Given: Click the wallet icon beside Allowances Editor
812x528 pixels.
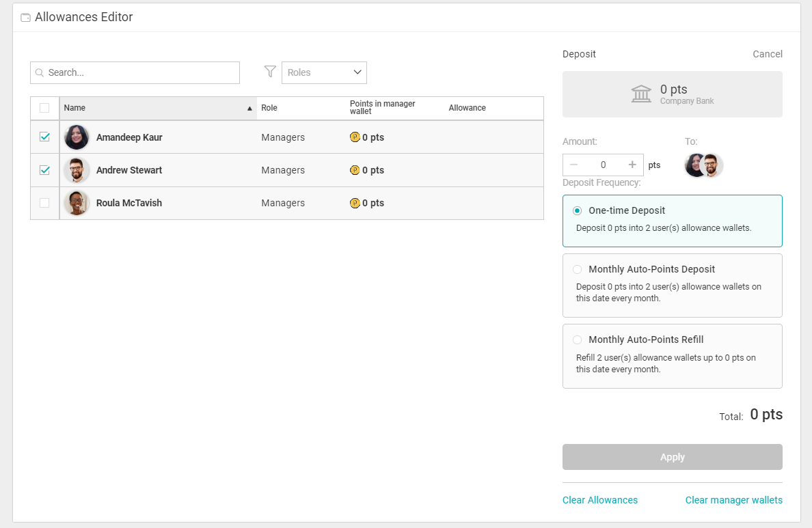Looking at the screenshot, I should point(25,18).
